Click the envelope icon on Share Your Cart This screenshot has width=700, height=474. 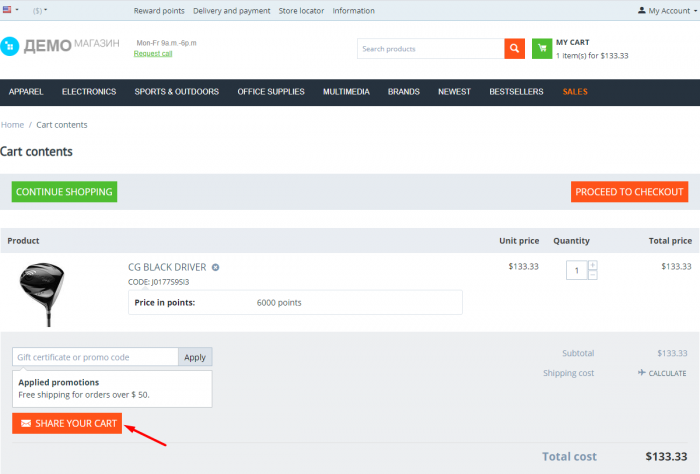tap(26, 424)
